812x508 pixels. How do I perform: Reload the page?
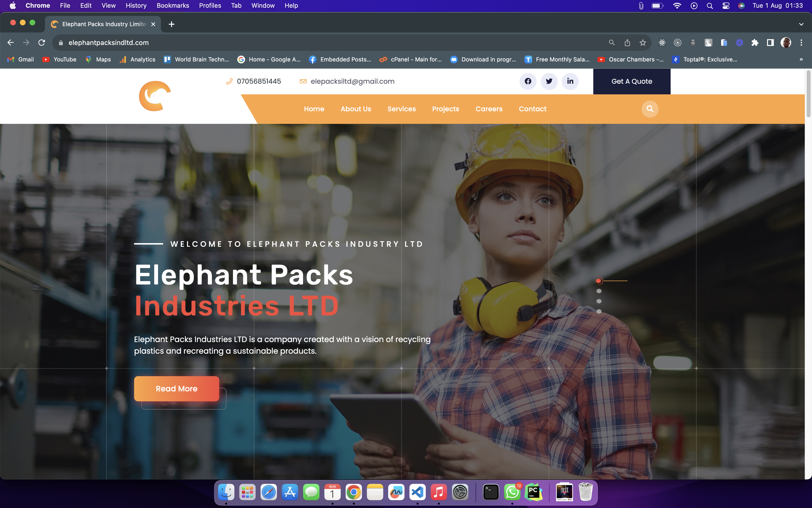pos(42,43)
